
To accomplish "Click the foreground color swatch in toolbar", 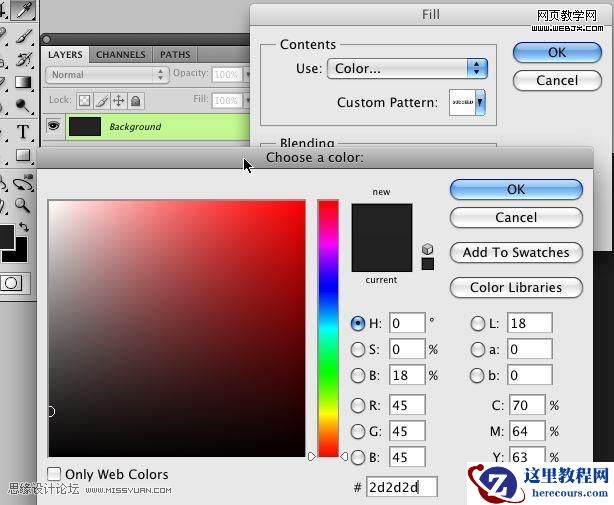I will (x=7, y=236).
